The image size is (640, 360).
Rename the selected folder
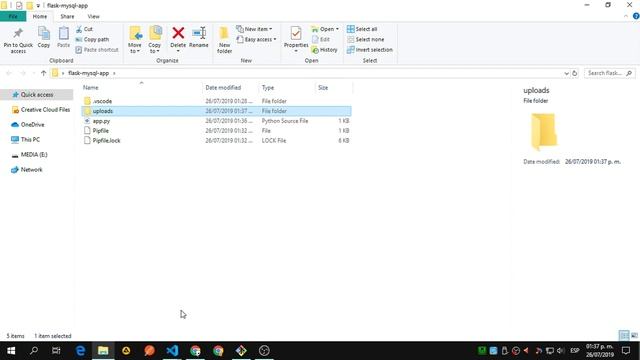199,38
